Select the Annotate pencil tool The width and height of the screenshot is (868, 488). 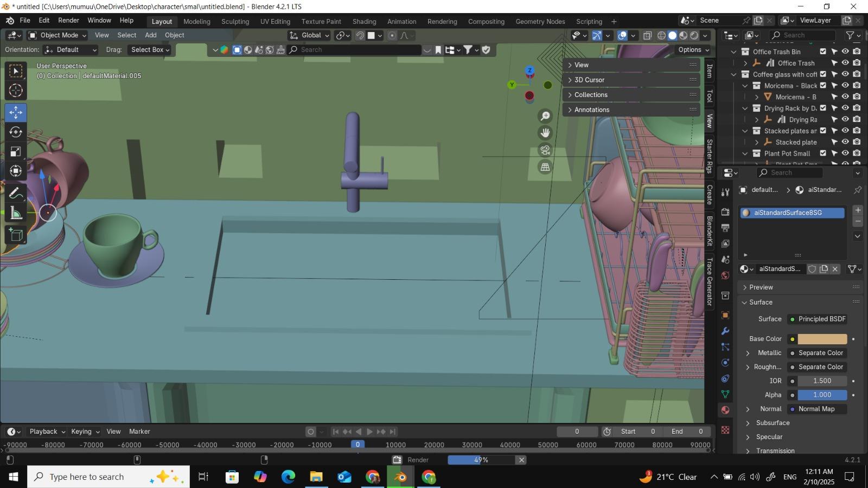coord(16,194)
